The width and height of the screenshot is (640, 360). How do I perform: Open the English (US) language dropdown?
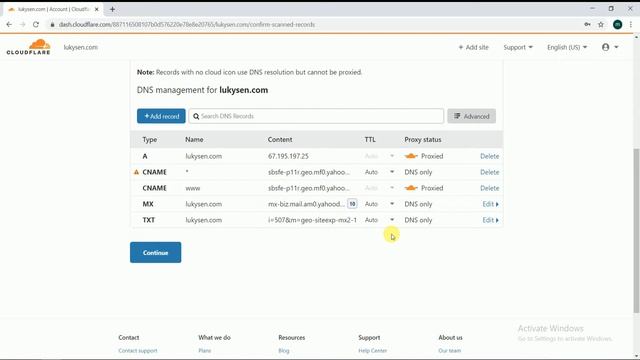coord(567,47)
